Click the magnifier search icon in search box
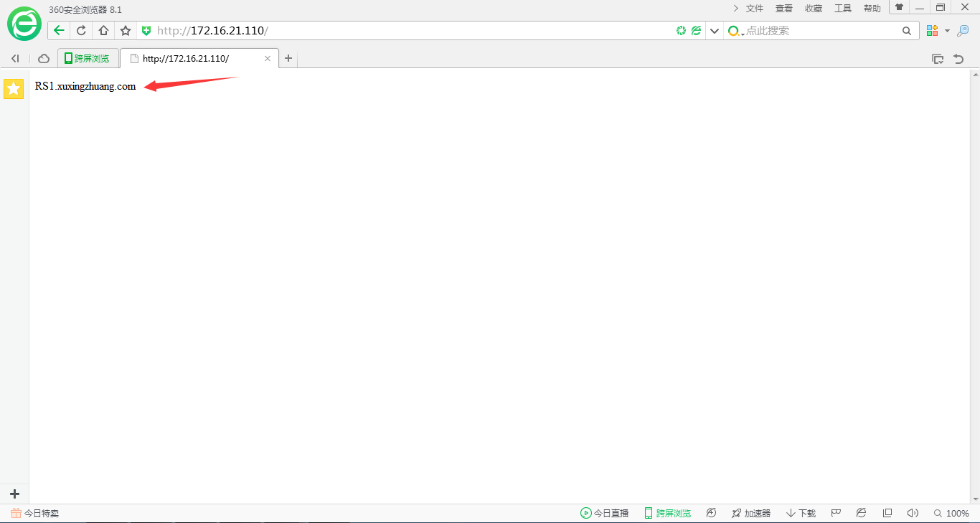Image resolution: width=980 pixels, height=523 pixels. [x=907, y=31]
